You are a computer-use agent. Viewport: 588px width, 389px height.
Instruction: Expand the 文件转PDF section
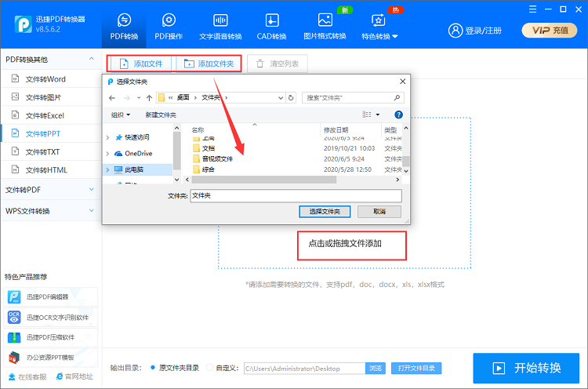(50, 190)
